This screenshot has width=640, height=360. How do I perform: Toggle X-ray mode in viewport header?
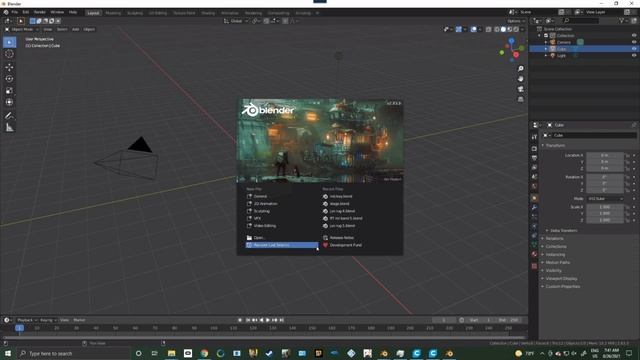489,29
